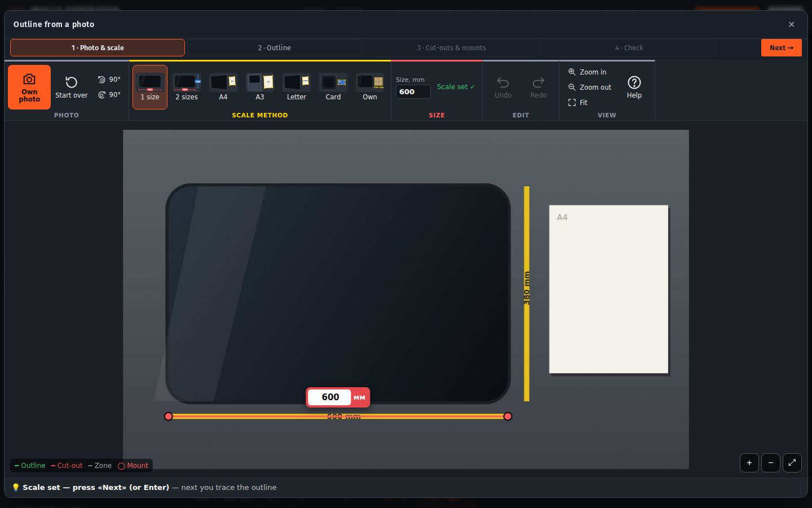Image resolution: width=812 pixels, height=508 pixels.
Task: Click the Own photo camera button
Action: coord(29,87)
